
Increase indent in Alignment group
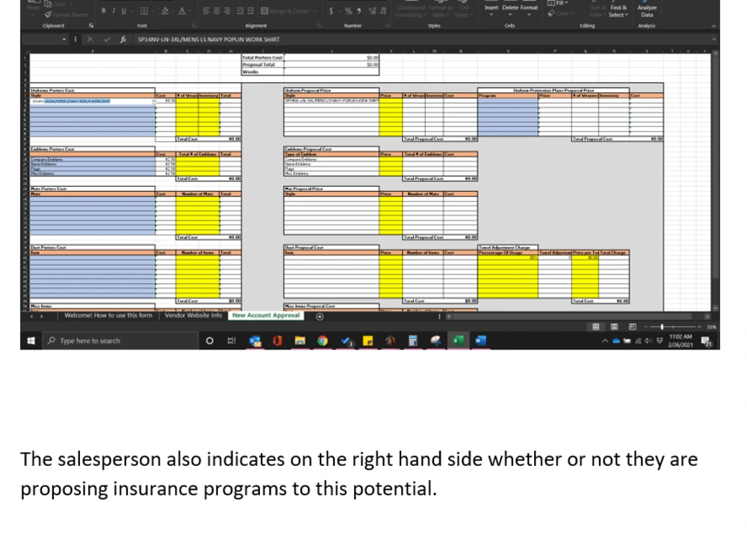[250, 11]
